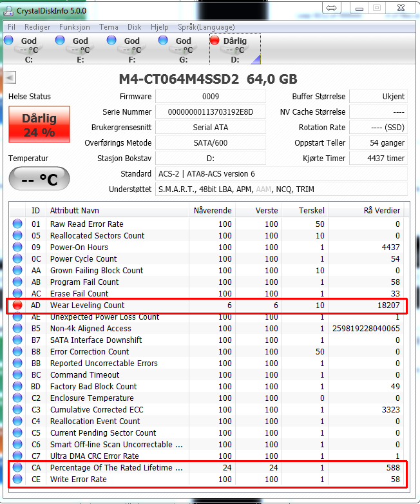Click the Verste column header
This screenshot has width=420, height=504.
coord(259,211)
